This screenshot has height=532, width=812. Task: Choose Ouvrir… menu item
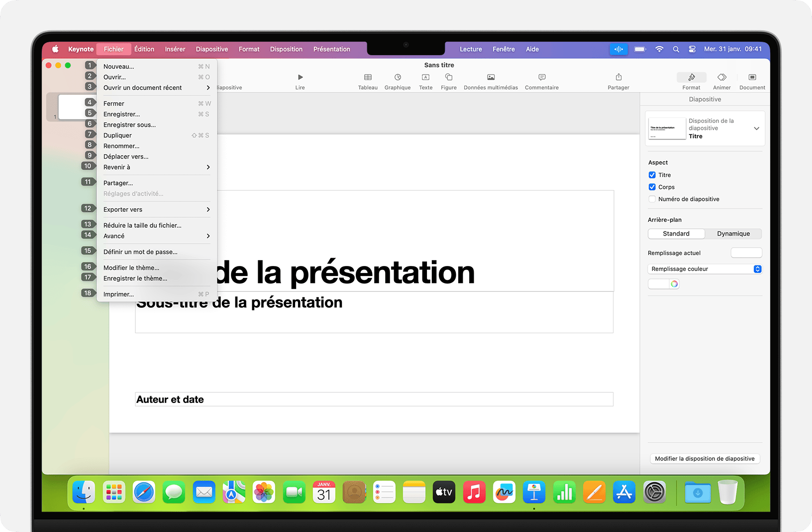point(157,77)
